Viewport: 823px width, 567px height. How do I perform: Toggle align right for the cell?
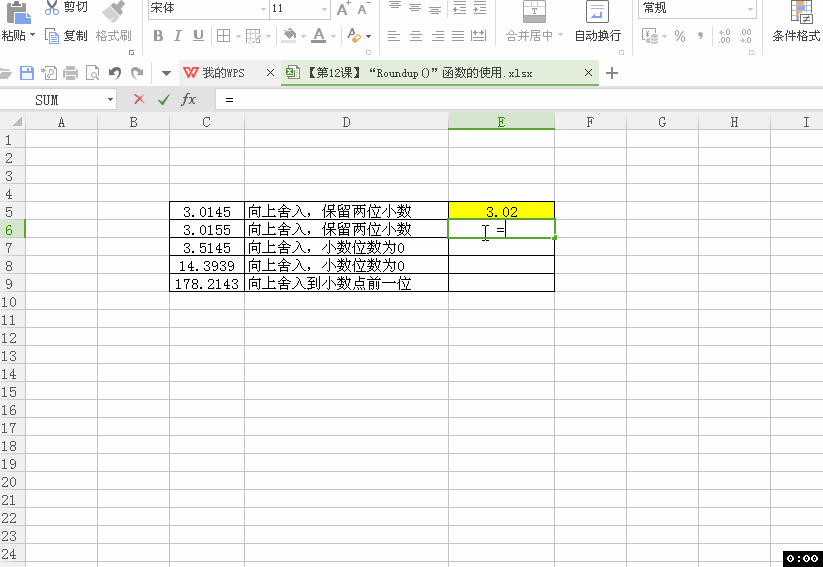pos(438,36)
